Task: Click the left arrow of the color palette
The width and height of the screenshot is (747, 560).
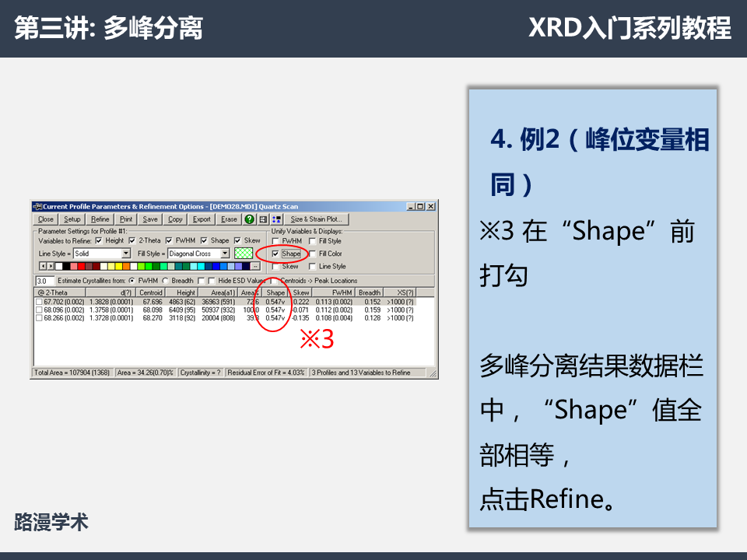Action: pyautogui.click(x=43, y=266)
